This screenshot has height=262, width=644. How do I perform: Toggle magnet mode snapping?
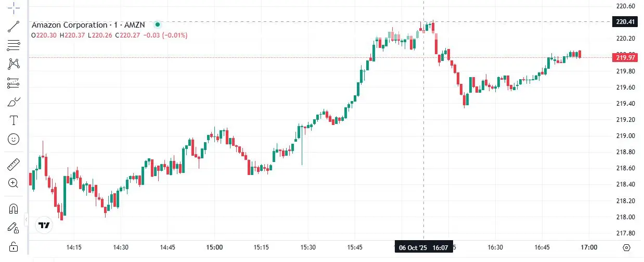tap(14, 208)
